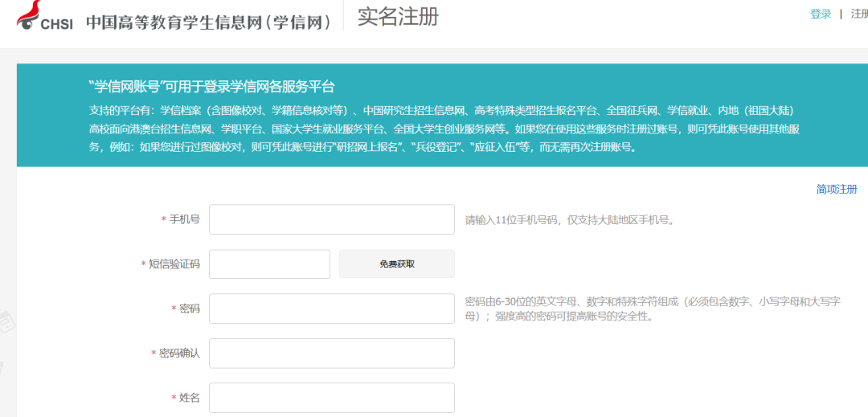Open the 登录 link in header
This screenshot has width=868, height=417.
pyautogui.click(x=821, y=14)
